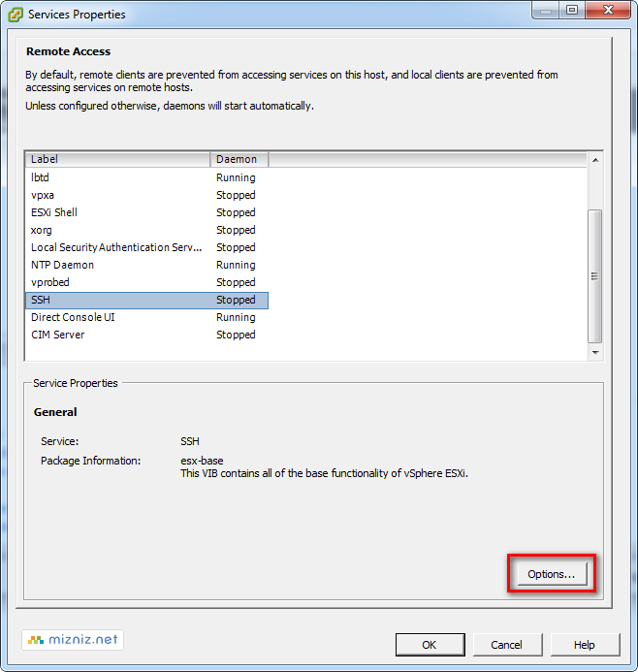
Task: Select the Direct Console UI service
Action: pyautogui.click(x=146, y=317)
